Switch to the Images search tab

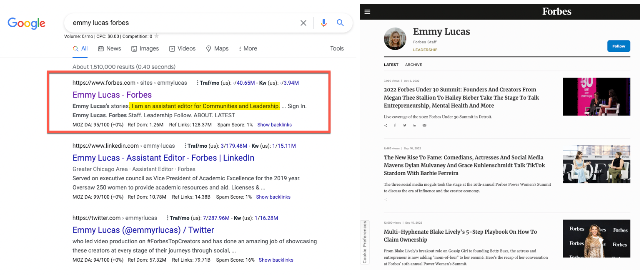tap(145, 48)
